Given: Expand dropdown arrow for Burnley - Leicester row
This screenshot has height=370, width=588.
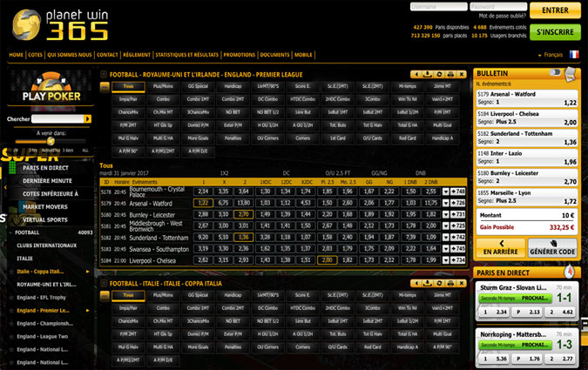Looking at the screenshot, I should point(445,214).
